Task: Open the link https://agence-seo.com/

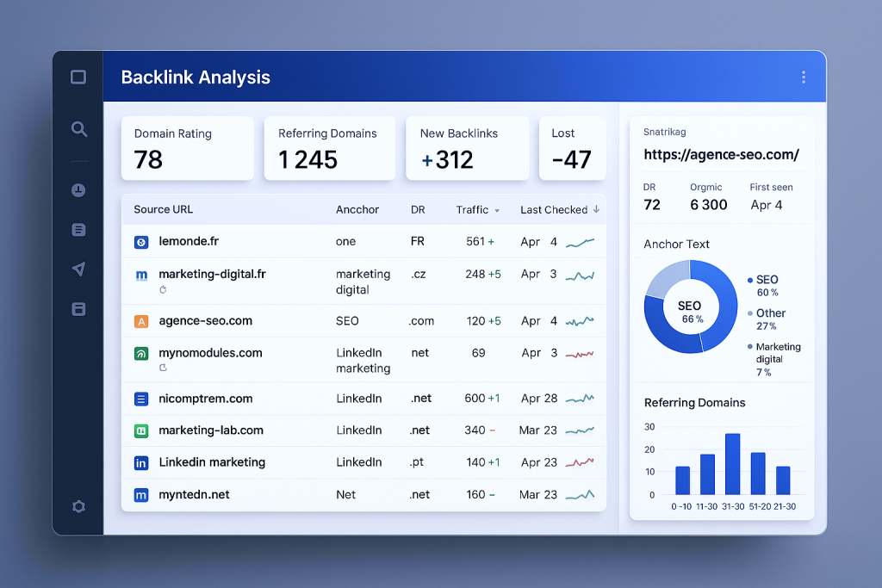Action: click(722, 155)
